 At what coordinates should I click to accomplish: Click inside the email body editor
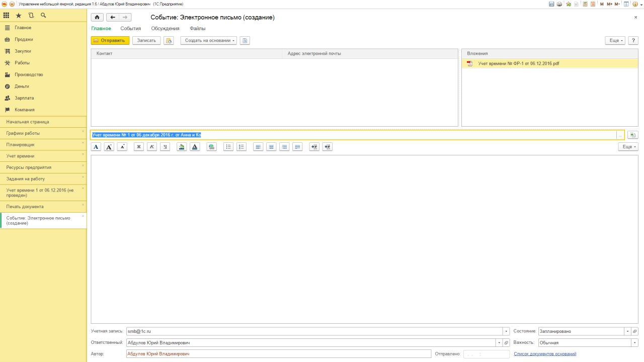(364, 239)
